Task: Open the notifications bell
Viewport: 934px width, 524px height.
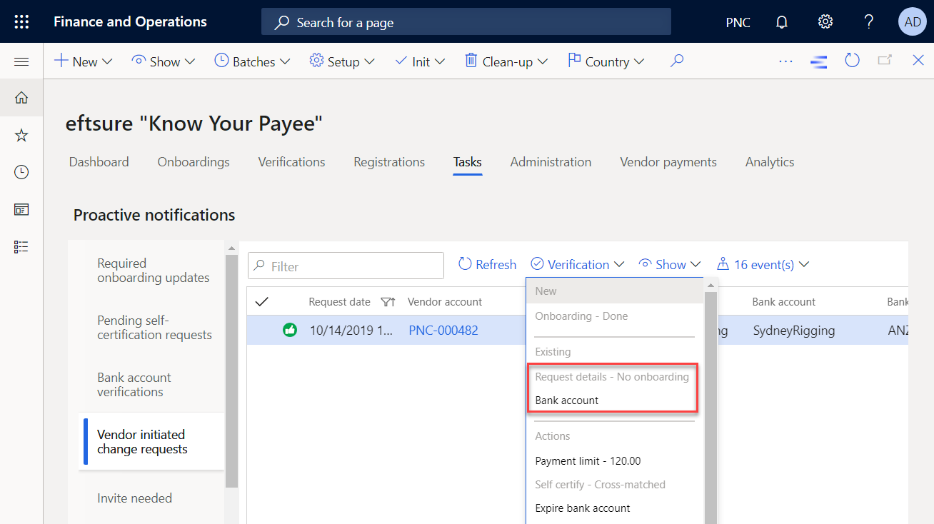Action: coord(782,22)
